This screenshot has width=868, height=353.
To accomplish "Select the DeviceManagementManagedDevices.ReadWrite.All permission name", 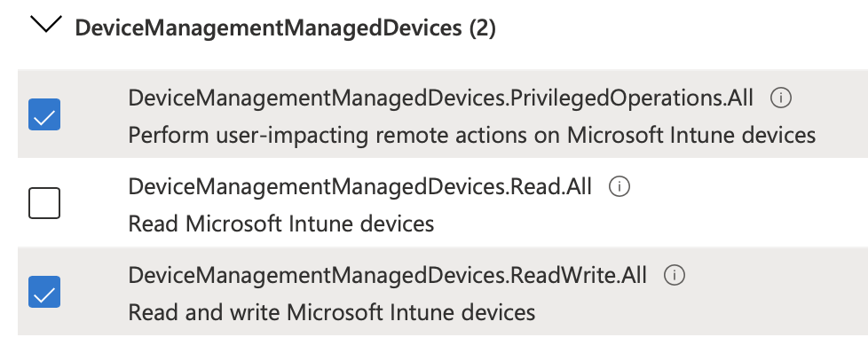I will [x=388, y=276].
